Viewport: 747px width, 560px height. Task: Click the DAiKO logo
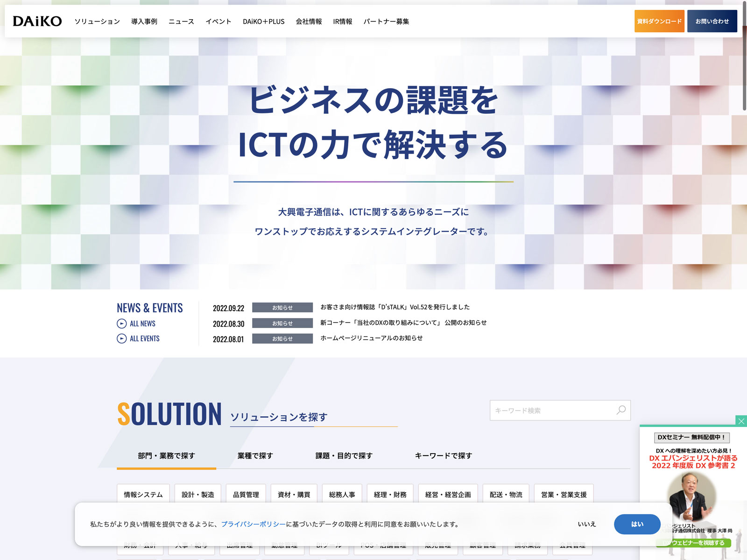37,21
